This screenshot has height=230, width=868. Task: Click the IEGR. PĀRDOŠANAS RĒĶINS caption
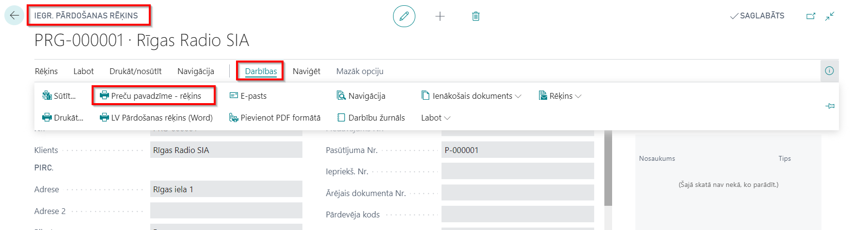pyautogui.click(x=86, y=15)
